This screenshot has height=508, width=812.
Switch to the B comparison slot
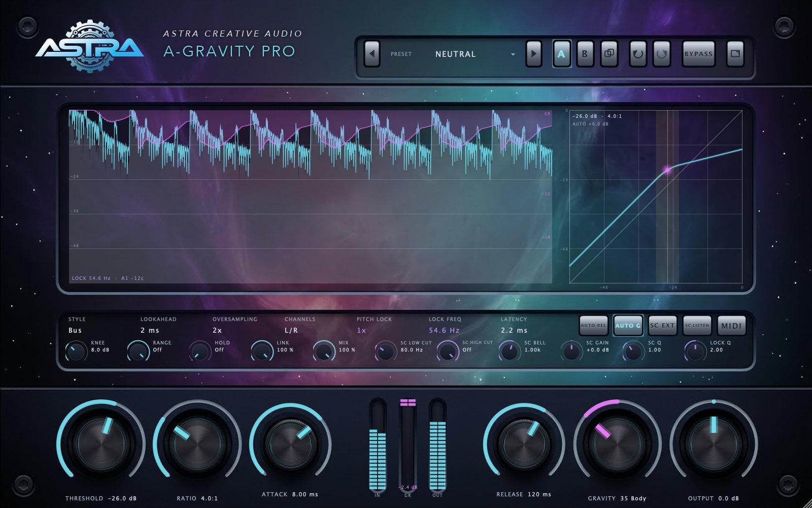pos(585,54)
